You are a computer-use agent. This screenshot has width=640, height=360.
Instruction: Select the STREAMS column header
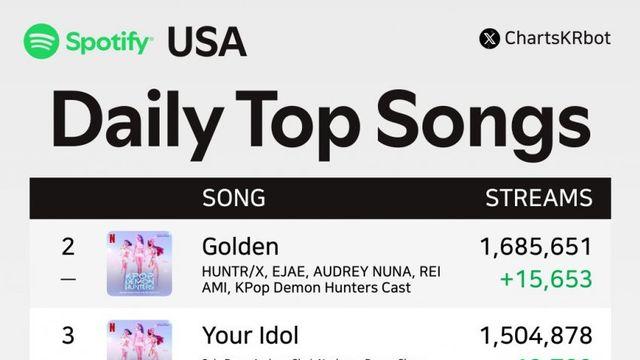point(539,198)
